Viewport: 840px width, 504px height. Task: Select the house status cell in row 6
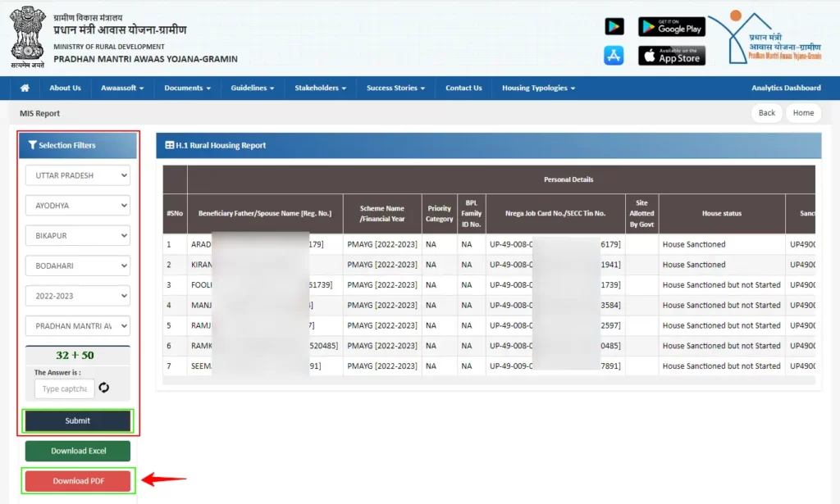point(721,346)
